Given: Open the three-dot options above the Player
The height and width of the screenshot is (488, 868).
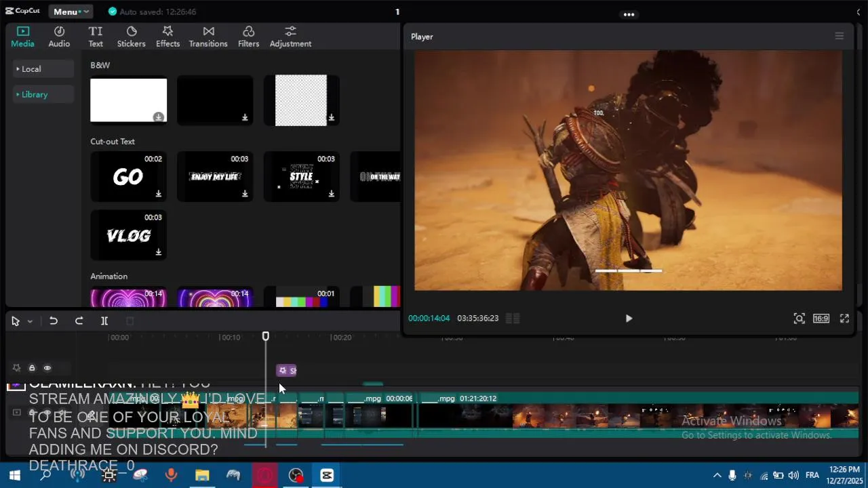Looking at the screenshot, I should click(629, 14).
